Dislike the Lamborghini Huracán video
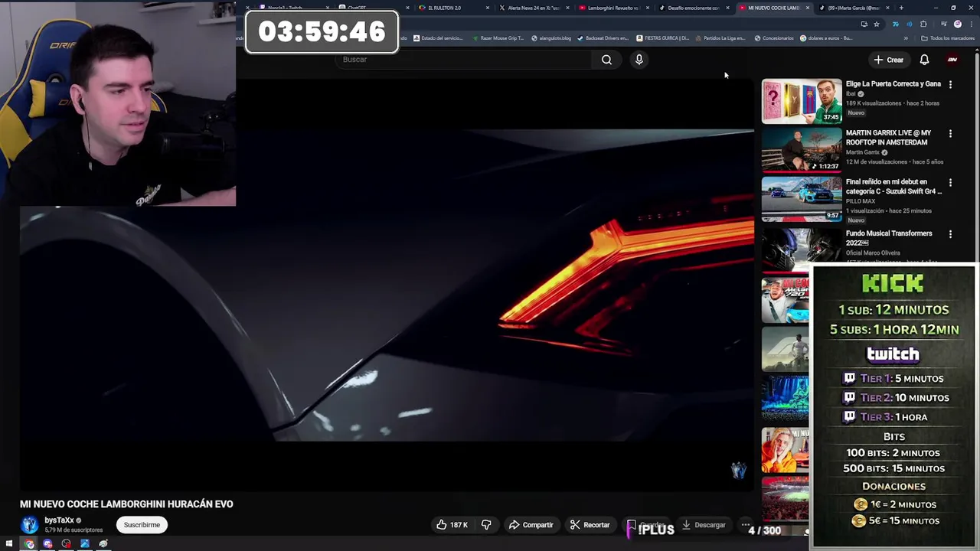The width and height of the screenshot is (980, 551). point(486,525)
